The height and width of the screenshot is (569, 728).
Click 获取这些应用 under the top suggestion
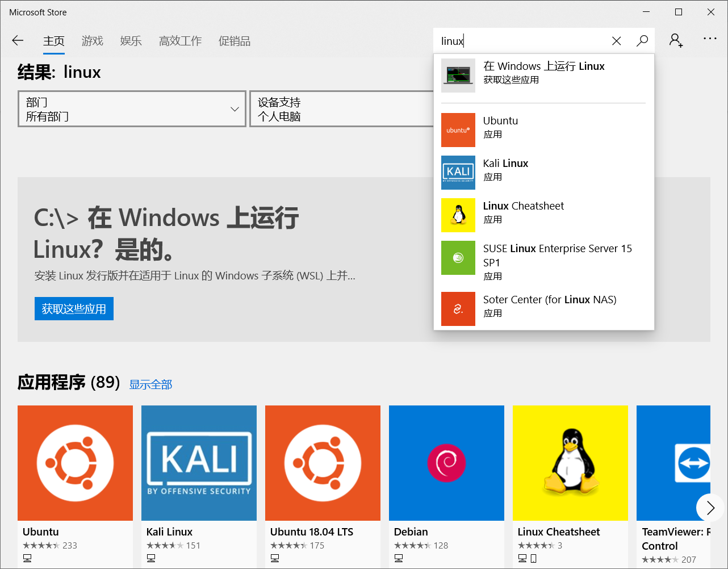(x=511, y=80)
